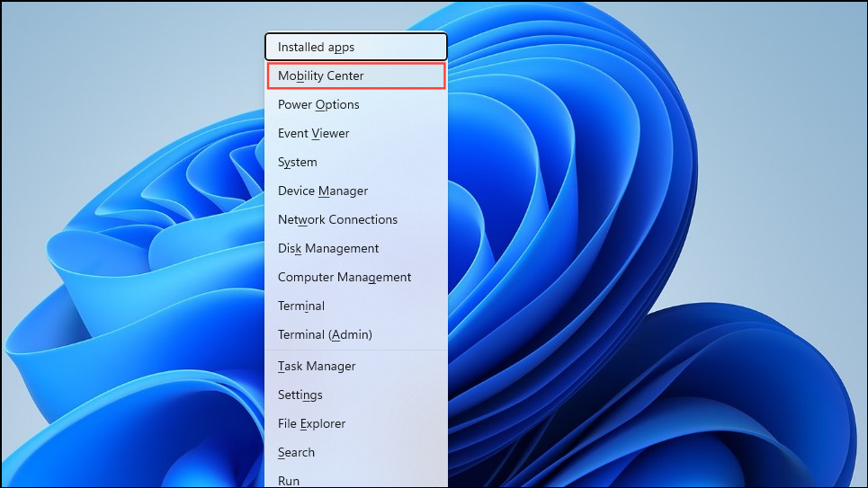
Task: Open File Explorer
Action: pyautogui.click(x=356, y=424)
